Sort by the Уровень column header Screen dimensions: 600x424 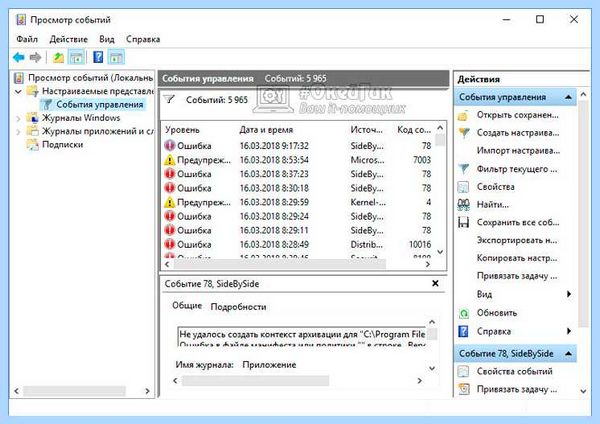[183, 130]
